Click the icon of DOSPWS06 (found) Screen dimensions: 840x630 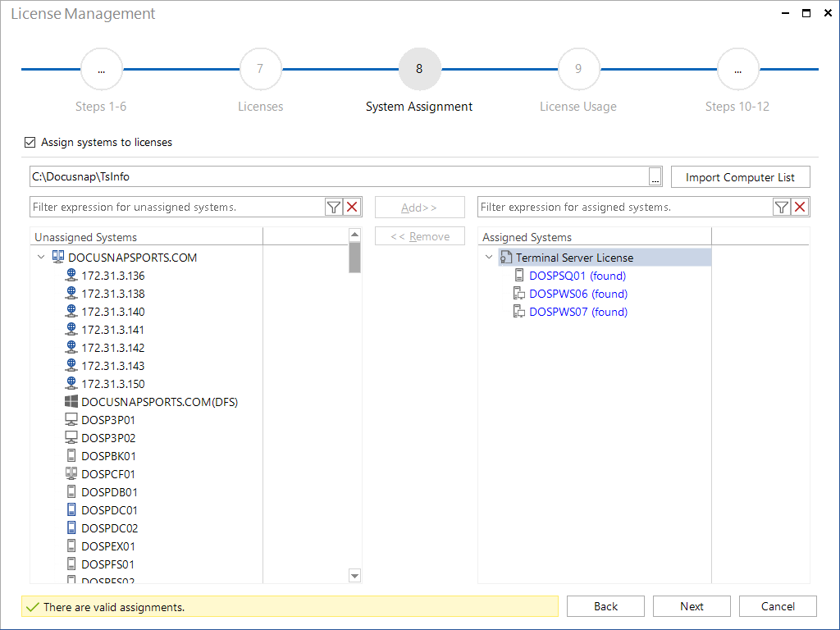click(x=519, y=293)
